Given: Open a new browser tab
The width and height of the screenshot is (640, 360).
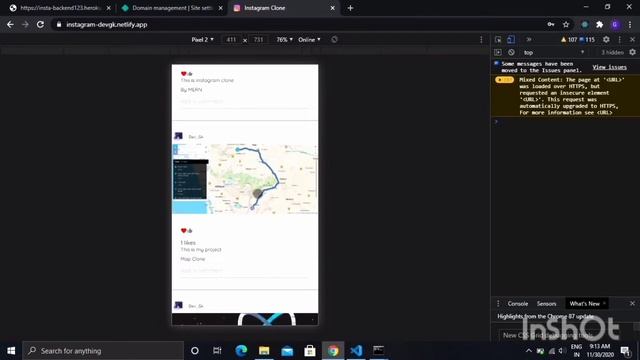Looking at the screenshot, I should pyautogui.click(x=350, y=8).
